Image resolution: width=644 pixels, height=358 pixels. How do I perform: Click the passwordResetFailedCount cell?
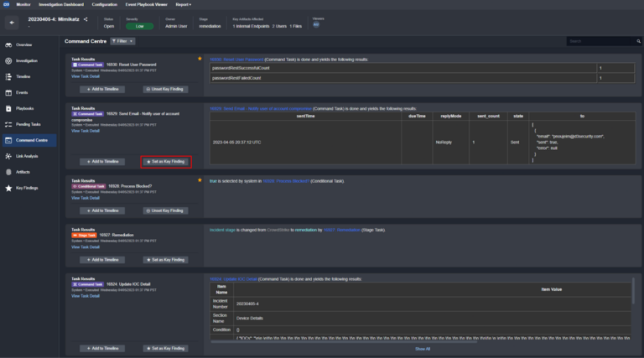tap(402, 78)
